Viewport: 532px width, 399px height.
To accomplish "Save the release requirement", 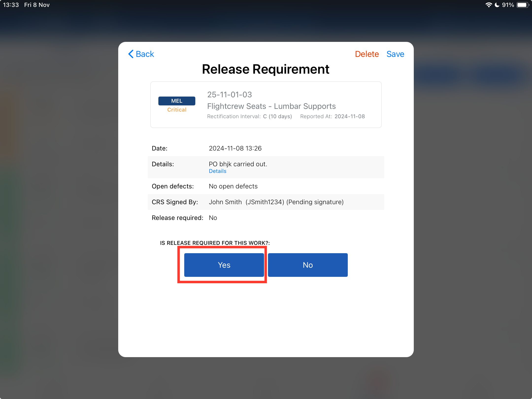I will click(x=395, y=54).
